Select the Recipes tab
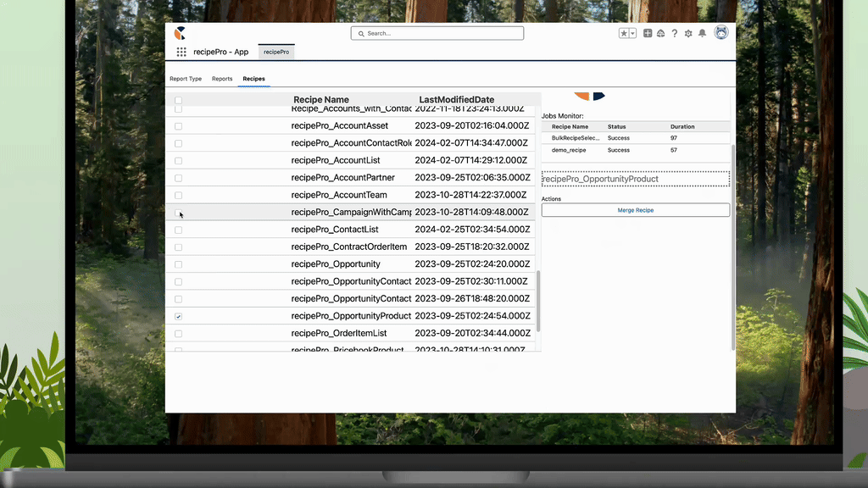 coord(253,79)
